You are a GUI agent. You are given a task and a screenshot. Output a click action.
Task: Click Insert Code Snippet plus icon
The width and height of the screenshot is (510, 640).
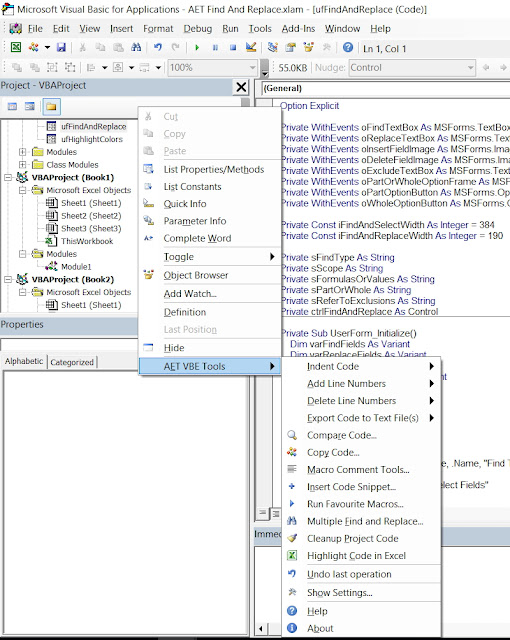pos(292,487)
